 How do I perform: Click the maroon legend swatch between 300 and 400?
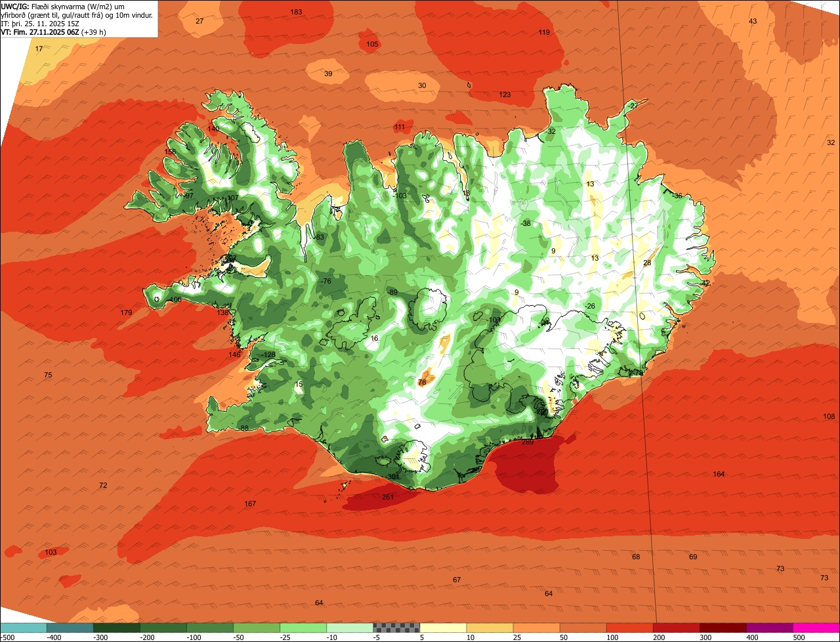tap(723, 628)
